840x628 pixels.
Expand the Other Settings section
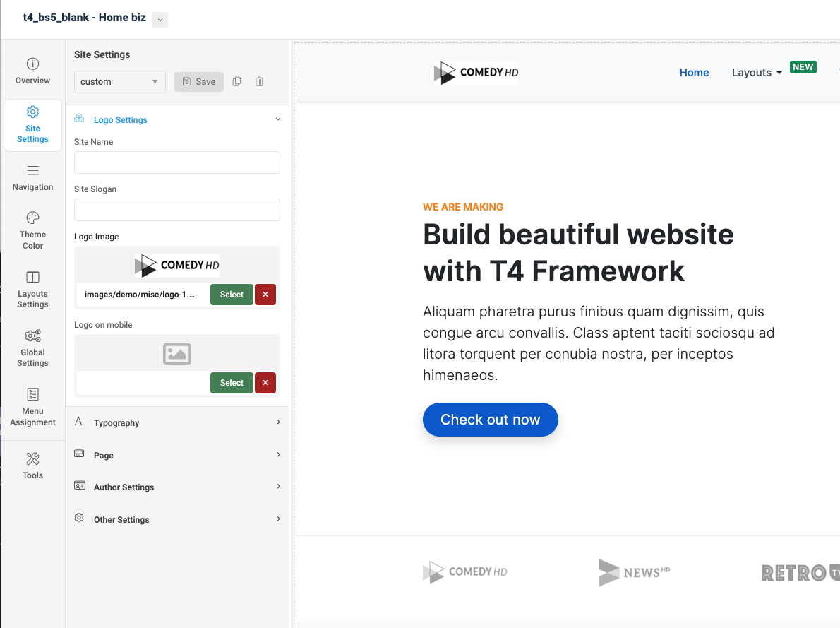(279, 519)
